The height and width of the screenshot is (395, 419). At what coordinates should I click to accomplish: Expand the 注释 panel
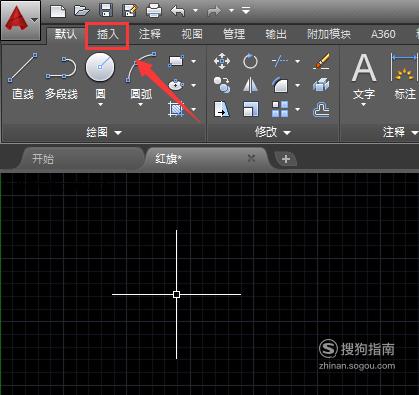pyautogui.click(x=400, y=132)
